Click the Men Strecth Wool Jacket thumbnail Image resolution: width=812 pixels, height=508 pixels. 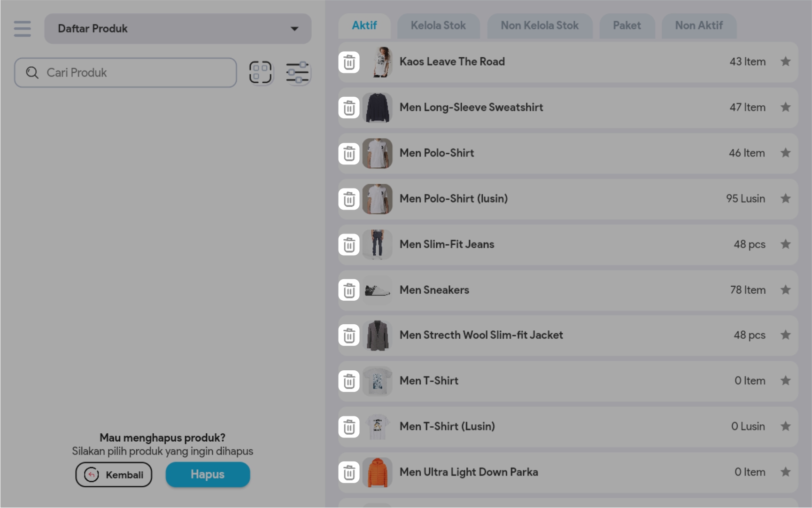pyautogui.click(x=377, y=336)
